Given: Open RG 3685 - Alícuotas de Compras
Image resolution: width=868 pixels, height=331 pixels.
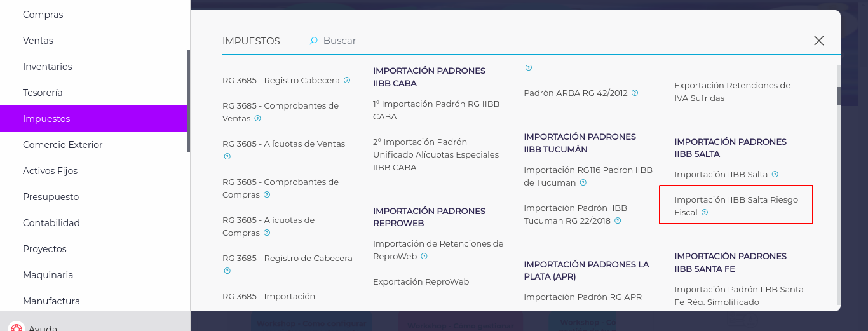Looking at the screenshot, I should click(268, 227).
